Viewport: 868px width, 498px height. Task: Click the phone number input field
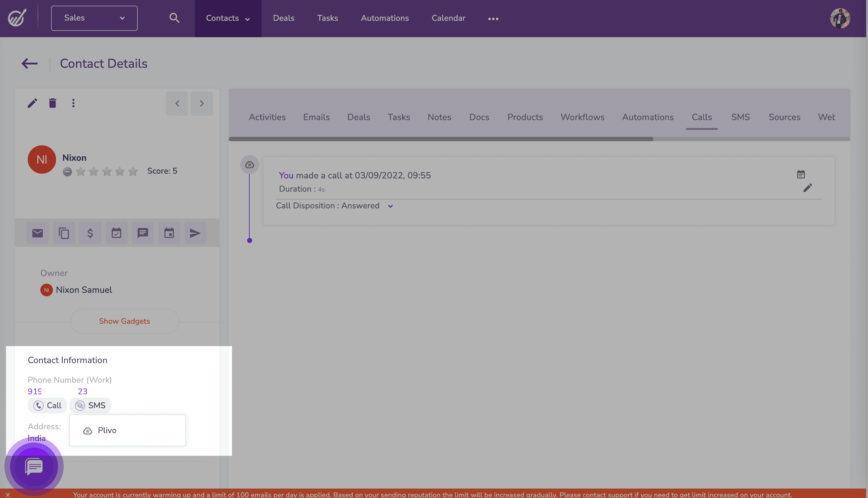tap(57, 391)
